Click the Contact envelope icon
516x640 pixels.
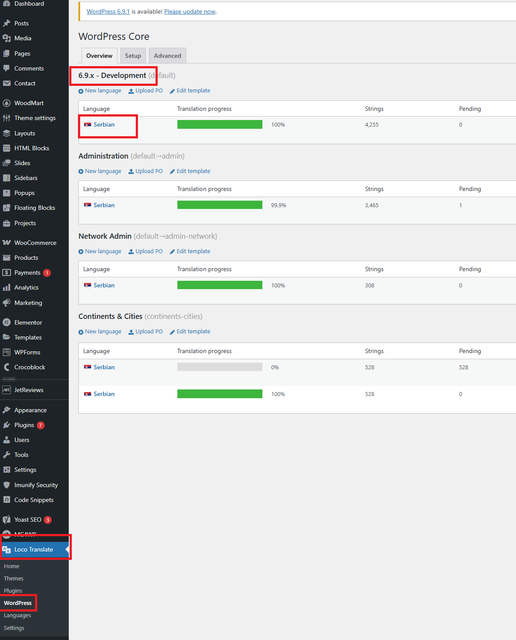pos(7,83)
